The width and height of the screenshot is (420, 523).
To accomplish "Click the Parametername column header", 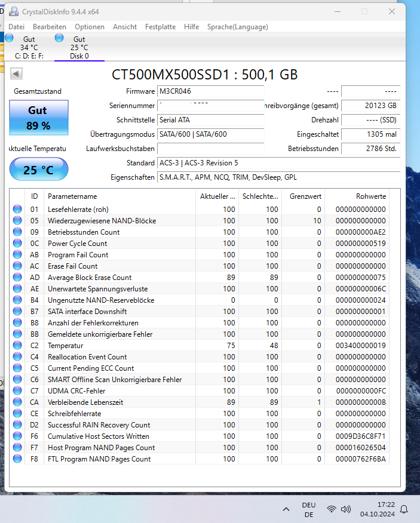I will click(119, 196).
